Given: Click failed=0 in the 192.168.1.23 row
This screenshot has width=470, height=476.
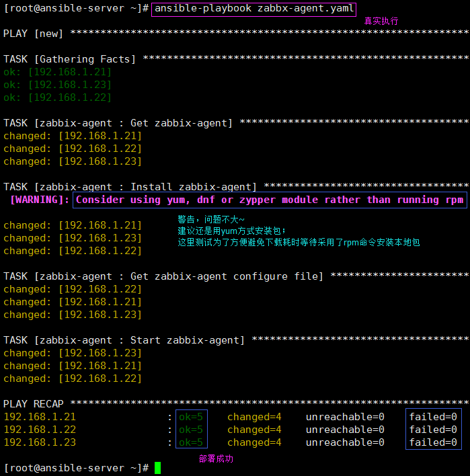Looking at the screenshot, I should click(433, 442).
